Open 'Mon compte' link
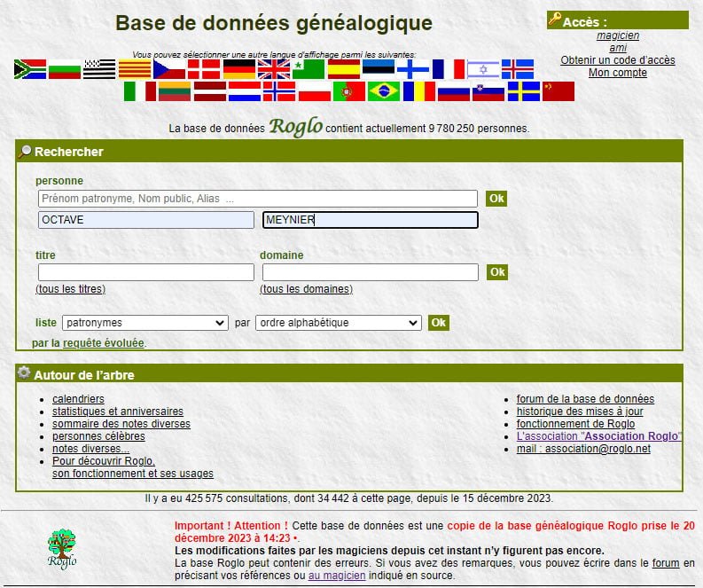The width and height of the screenshot is (703, 588). tap(618, 73)
